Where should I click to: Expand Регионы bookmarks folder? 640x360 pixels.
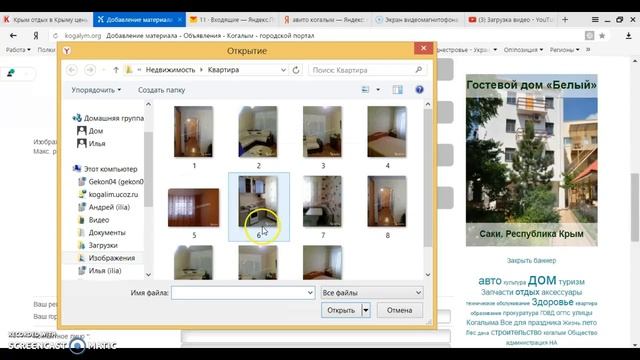click(564, 50)
